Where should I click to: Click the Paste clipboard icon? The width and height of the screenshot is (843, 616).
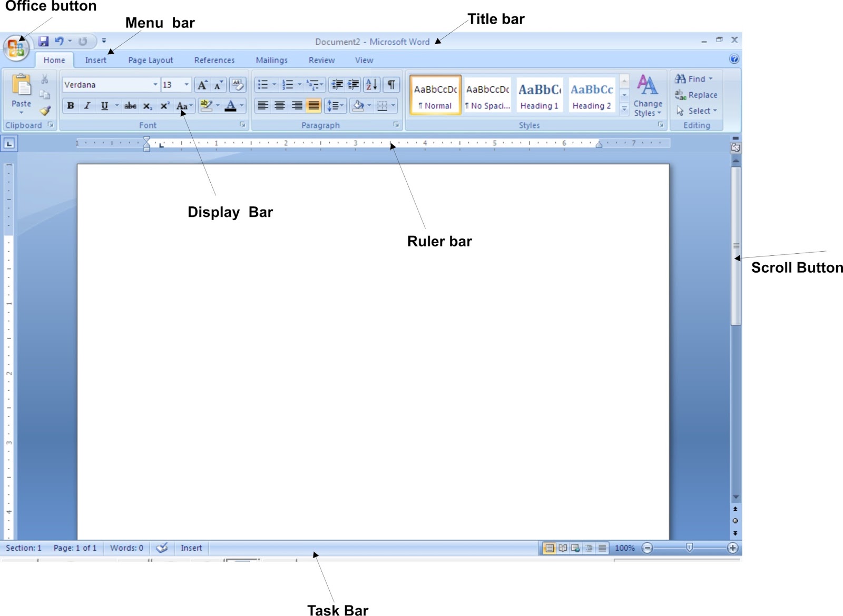tap(21, 85)
